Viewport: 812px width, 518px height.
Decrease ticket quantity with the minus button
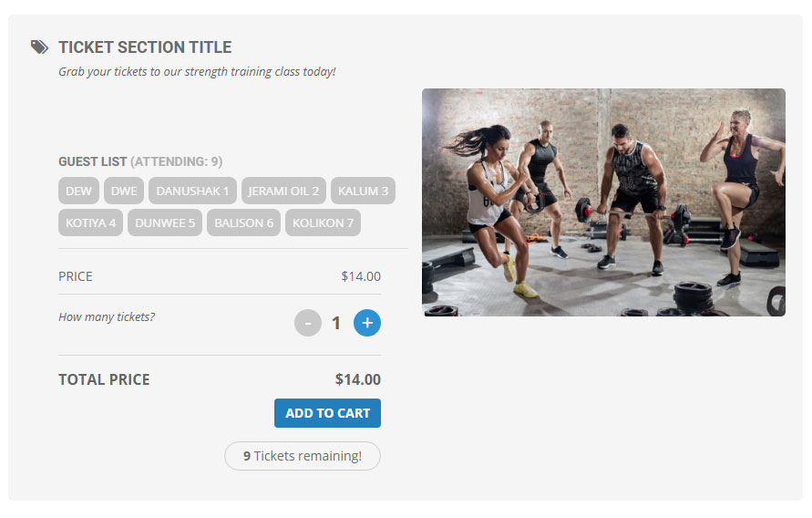(x=308, y=323)
